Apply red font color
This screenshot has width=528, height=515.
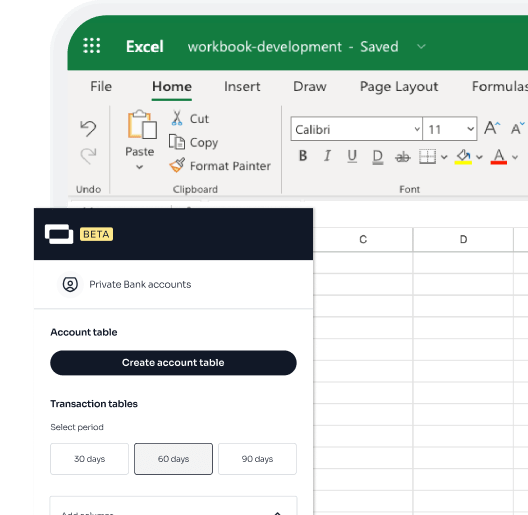(499, 157)
